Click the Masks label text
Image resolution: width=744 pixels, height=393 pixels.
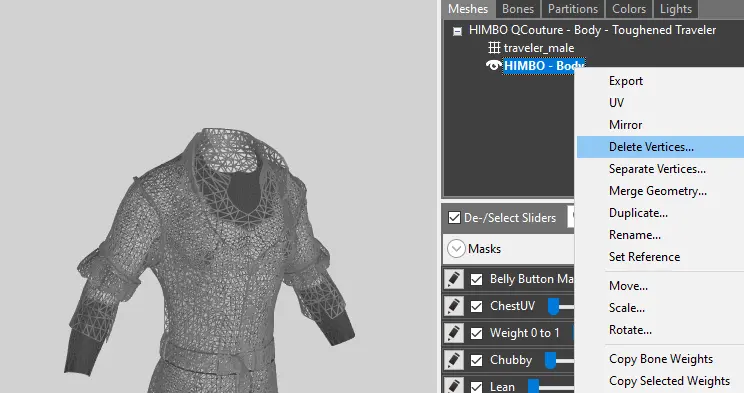tap(484, 249)
